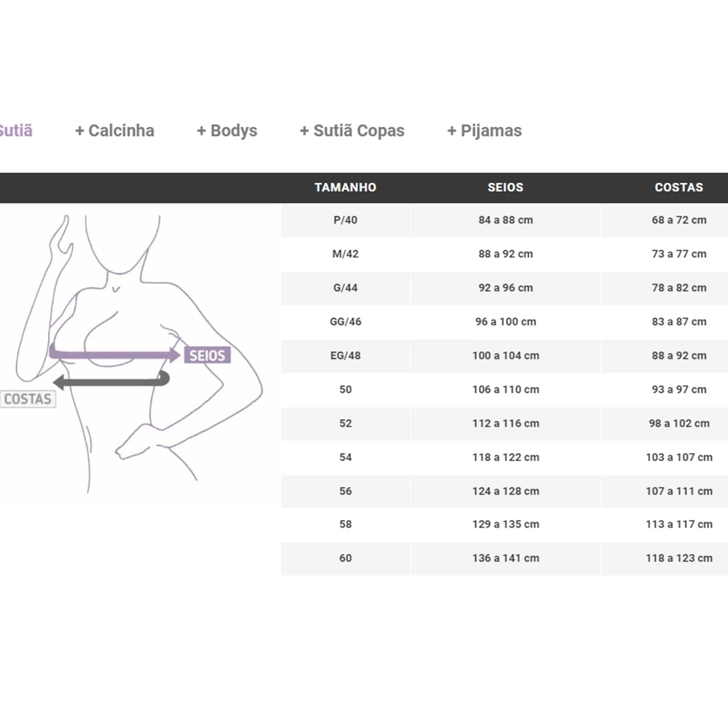Click the dark gray back measurement arrow
This screenshot has width=728, height=728.
tap(111, 382)
